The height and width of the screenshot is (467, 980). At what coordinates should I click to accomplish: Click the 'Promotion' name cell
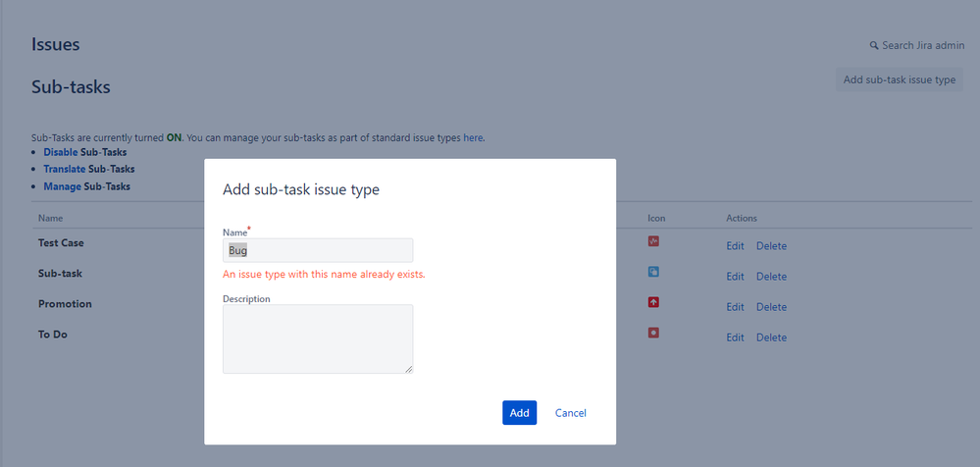65,304
